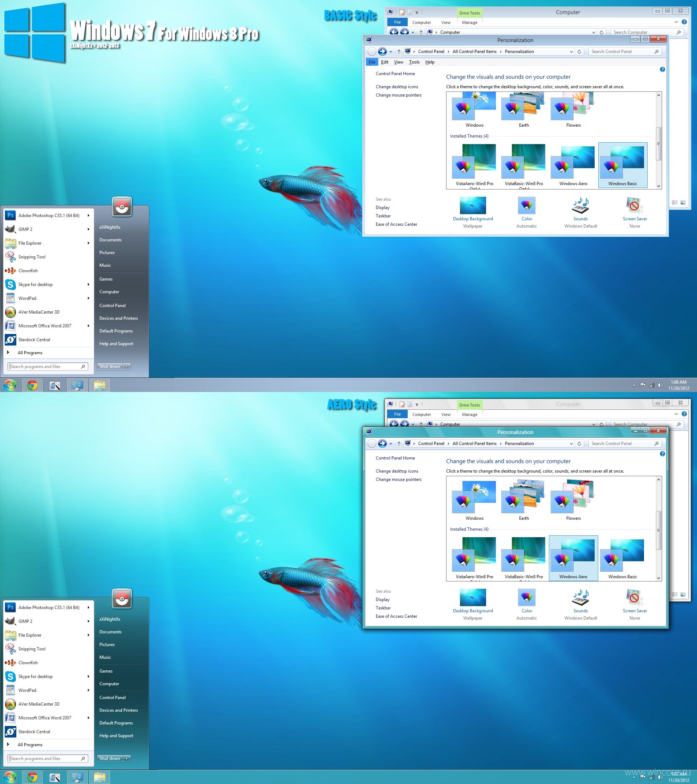This screenshot has width=697, height=784.
Task: Open recent locations dropdown in Aero Style Personalization window
Action: pyautogui.click(x=391, y=444)
